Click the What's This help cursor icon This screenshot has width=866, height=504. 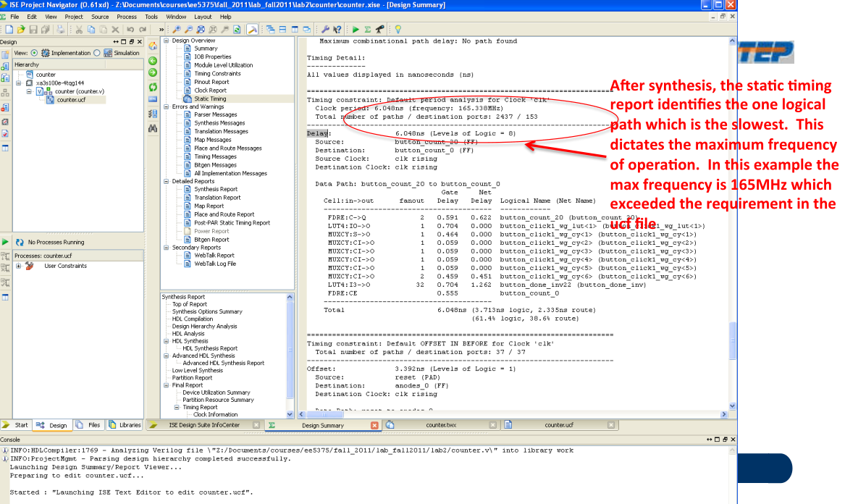pos(337,29)
